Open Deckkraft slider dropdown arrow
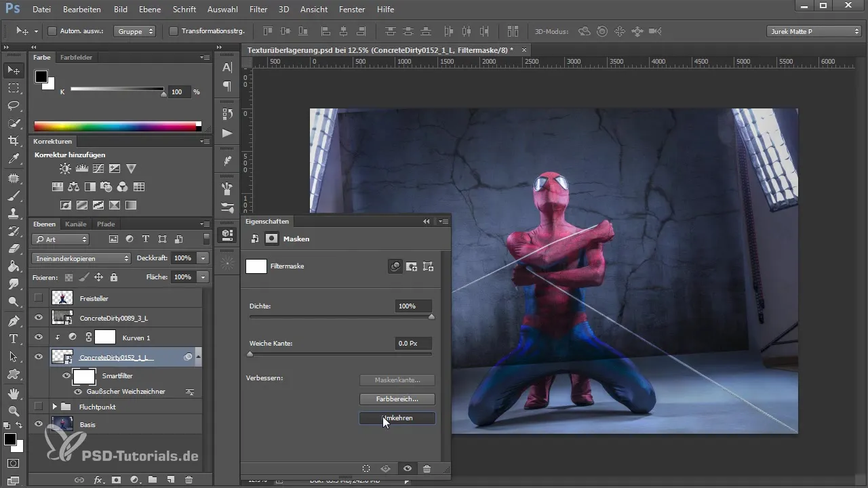 pos(203,258)
